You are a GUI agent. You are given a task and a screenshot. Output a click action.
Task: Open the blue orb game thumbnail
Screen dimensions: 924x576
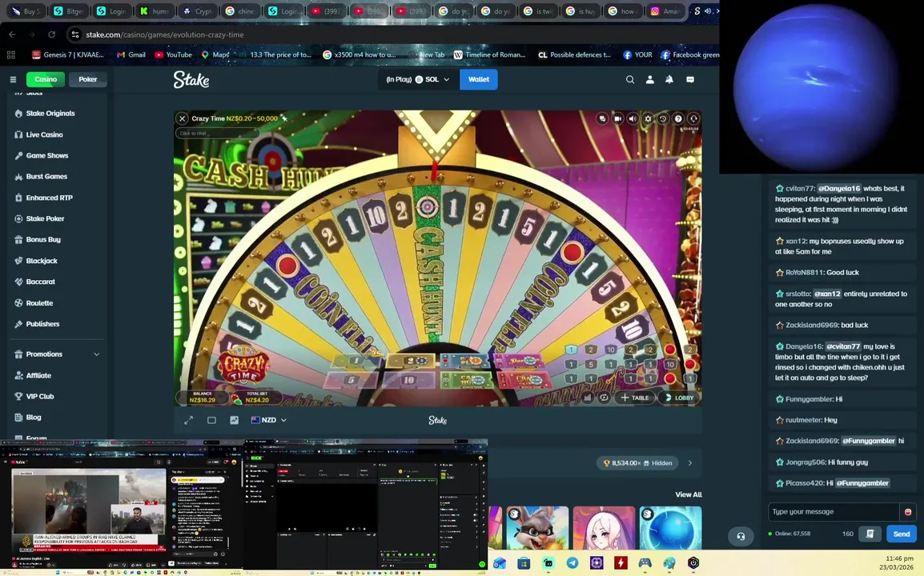click(x=671, y=528)
